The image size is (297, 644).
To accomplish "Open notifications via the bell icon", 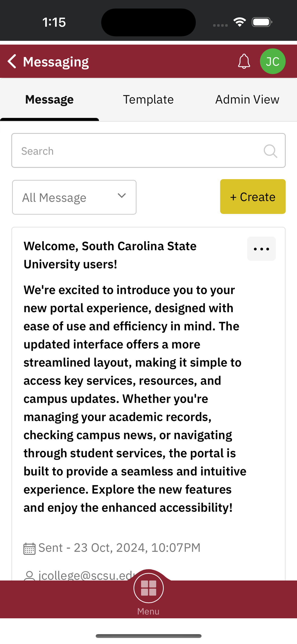I will pyautogui.click(x=244, y=61).
